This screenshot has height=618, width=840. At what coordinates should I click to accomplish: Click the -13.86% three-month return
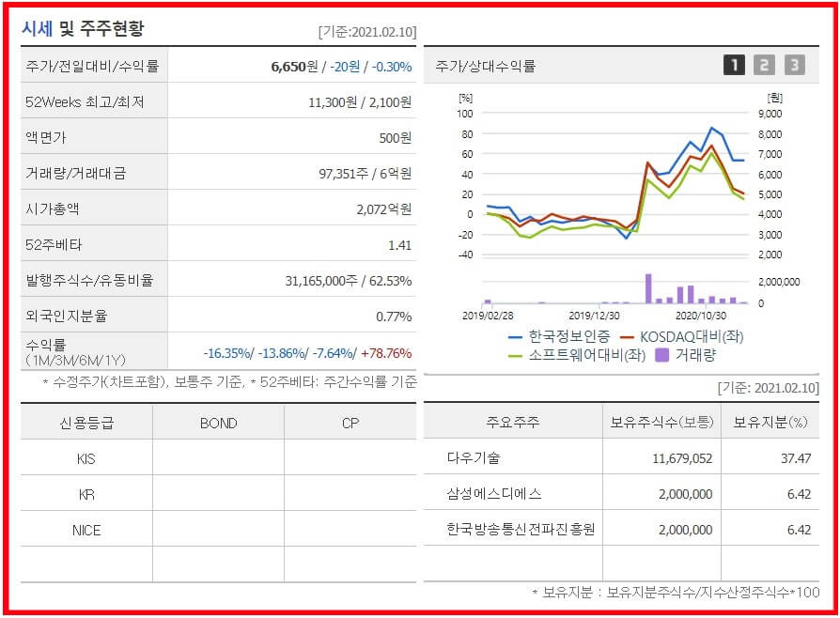[x=282, y=353]
